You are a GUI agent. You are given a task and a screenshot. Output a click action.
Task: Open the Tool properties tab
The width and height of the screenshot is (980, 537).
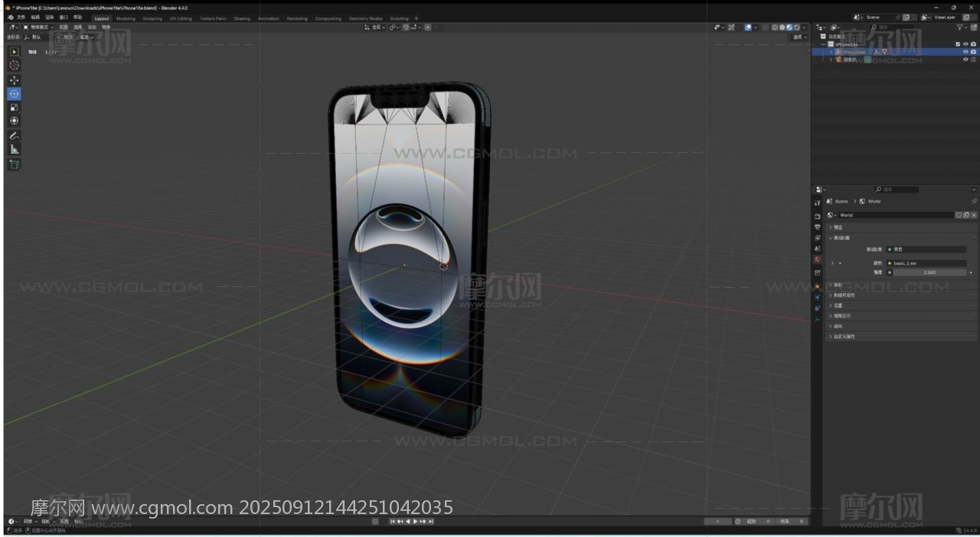(818, 203)
